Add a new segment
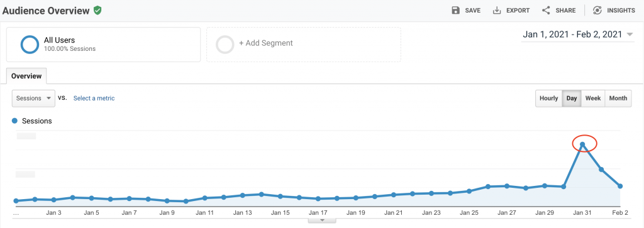 click(304, 45)
